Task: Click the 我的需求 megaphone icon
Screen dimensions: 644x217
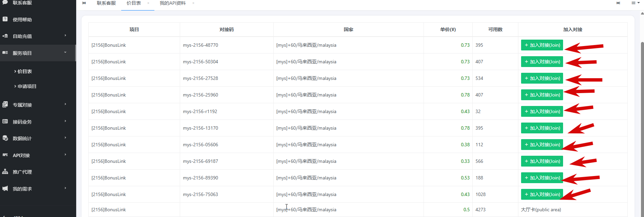Action: point(5,189)
